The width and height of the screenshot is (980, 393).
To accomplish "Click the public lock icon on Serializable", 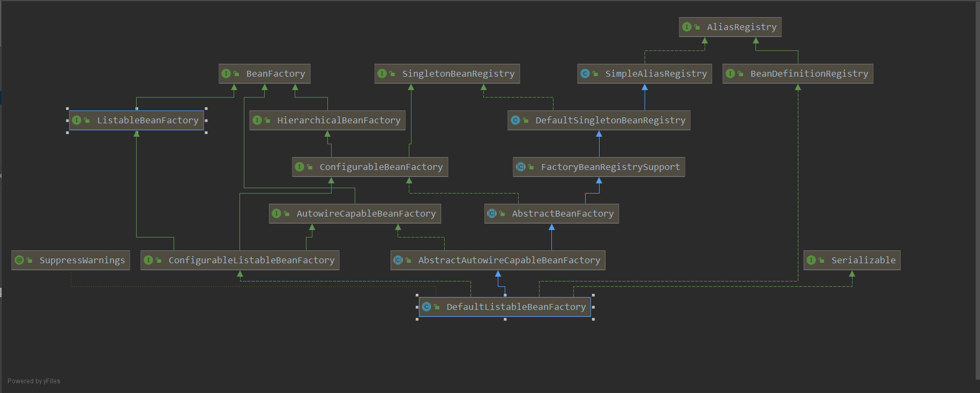I will (x=821, y=260).
